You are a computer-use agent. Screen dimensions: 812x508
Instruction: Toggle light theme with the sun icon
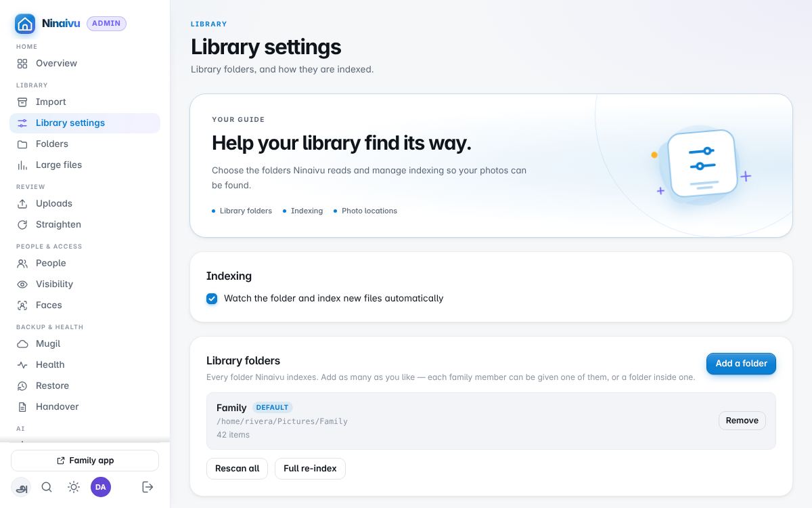tap(74, 487)
